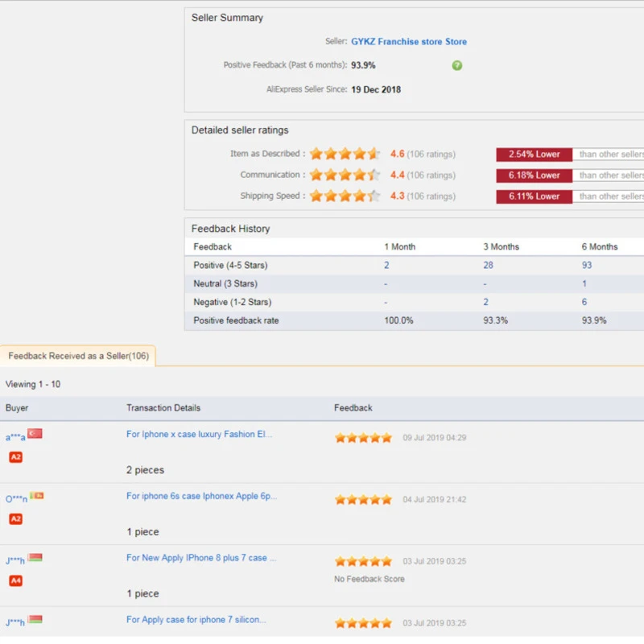This screenshot has height=644, width=644.
Task: Click the '6 Months' column header
Action: (x=600, y=246)
